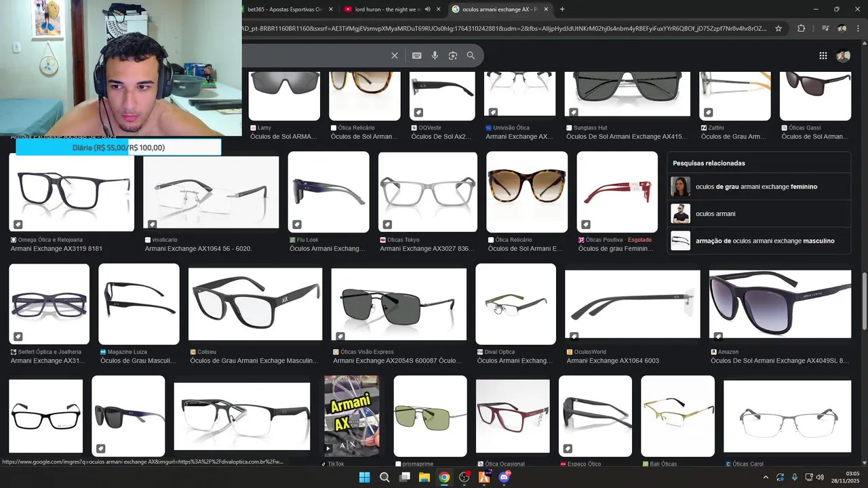
Task: Open the Ótica Ocasional burgundy glasses thumbnail
Action: (513, 415)
